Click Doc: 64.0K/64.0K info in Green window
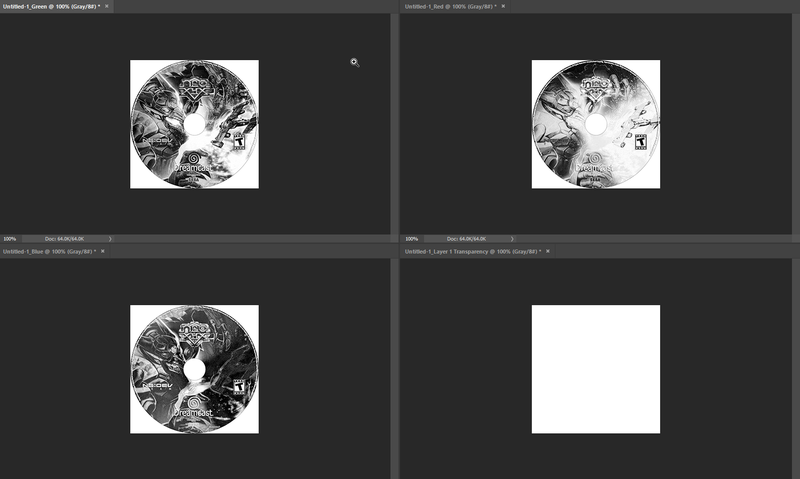Screen dimensions: 800x479 [64, 239]
